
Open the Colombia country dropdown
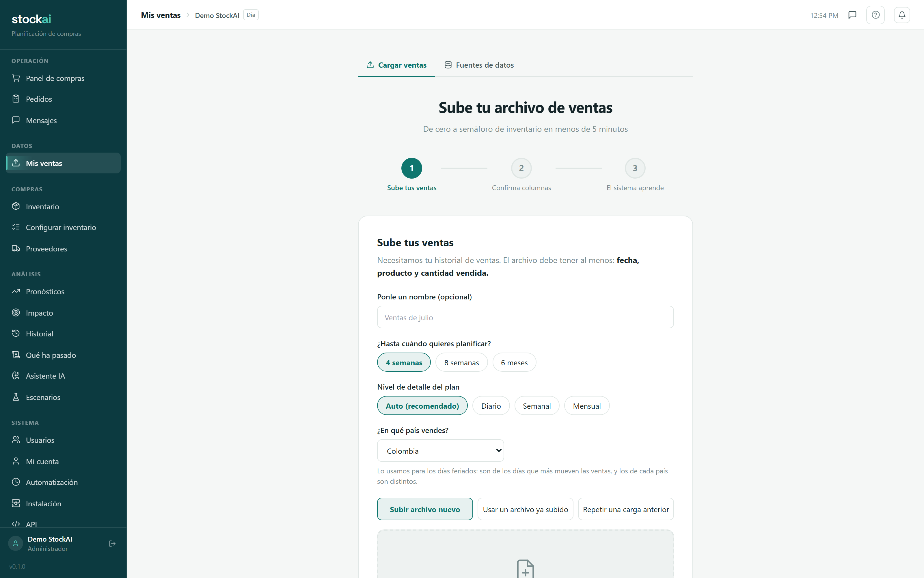click(x=441, y=451)
